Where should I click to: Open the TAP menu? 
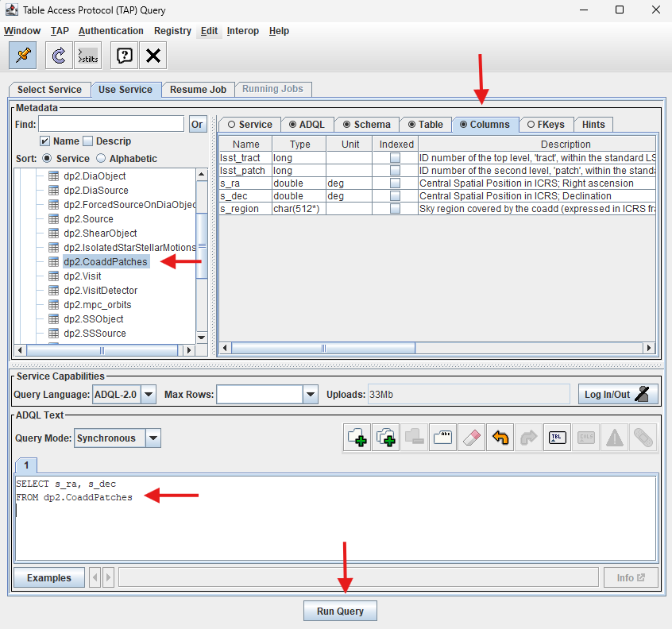[x=60, y=31]
